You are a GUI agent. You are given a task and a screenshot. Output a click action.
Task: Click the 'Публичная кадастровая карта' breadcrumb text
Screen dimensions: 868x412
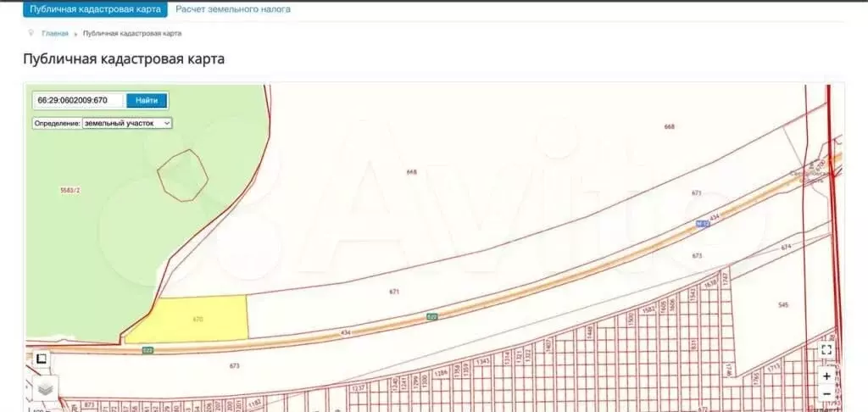coord(132,33)
